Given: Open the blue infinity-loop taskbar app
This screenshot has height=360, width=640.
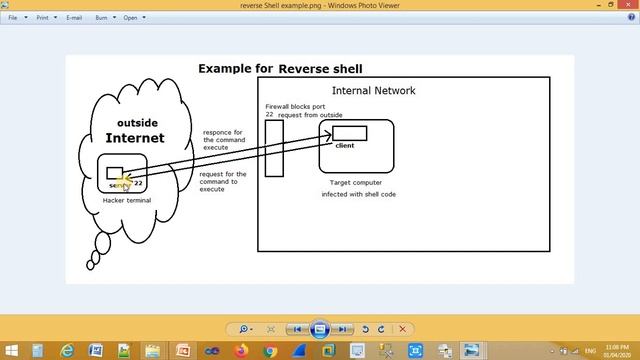Looking at the screenshot, I should point(212,351).
